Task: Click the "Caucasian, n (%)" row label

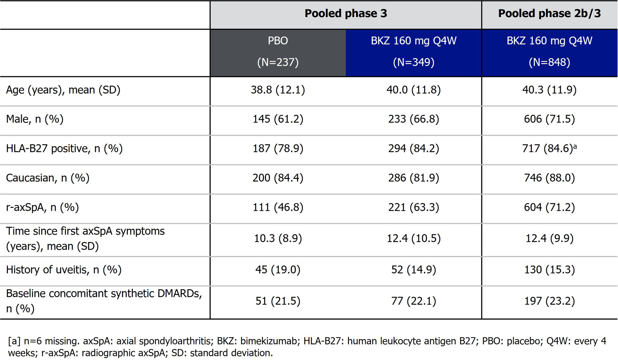Action: pos(48,178)
